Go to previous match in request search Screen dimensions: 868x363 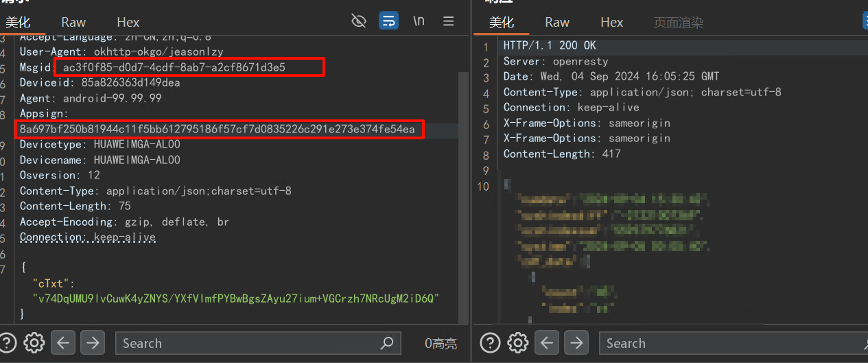[64, 342]
